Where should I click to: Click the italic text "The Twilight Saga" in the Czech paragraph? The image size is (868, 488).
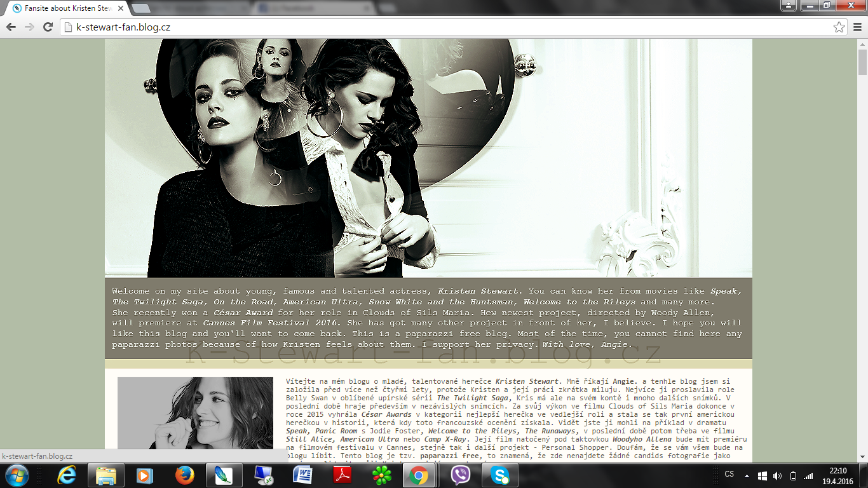(473, 398)
